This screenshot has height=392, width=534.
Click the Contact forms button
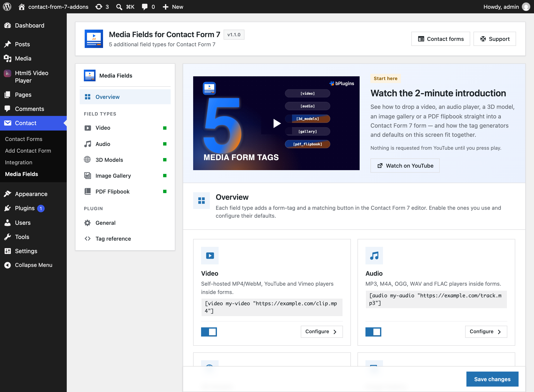click(x=441, y=39)
